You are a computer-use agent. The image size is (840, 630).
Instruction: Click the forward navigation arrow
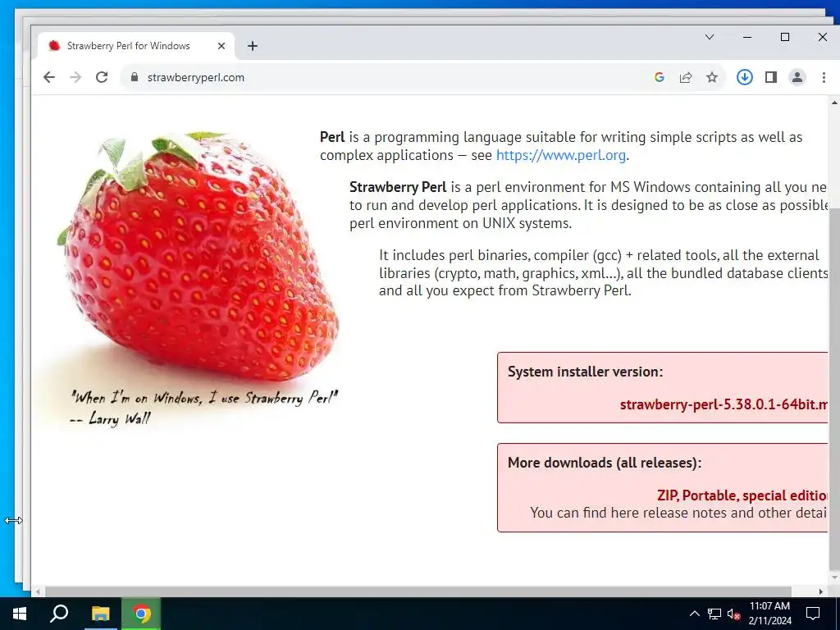pyautogui.click(x=75, y=77)
